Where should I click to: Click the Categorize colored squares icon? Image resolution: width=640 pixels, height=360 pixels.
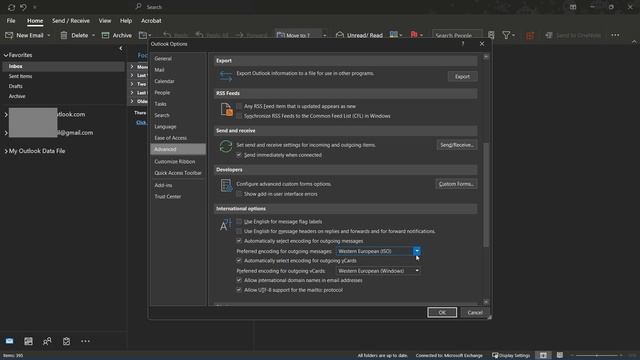click(x=393, y=35)
